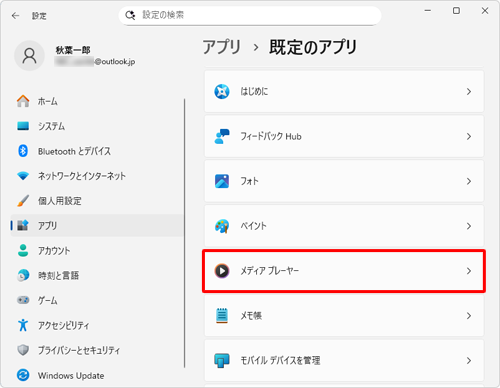Click the Bluetooth icon in sidebar
The image size is (500, 388).
coord(23,151)
